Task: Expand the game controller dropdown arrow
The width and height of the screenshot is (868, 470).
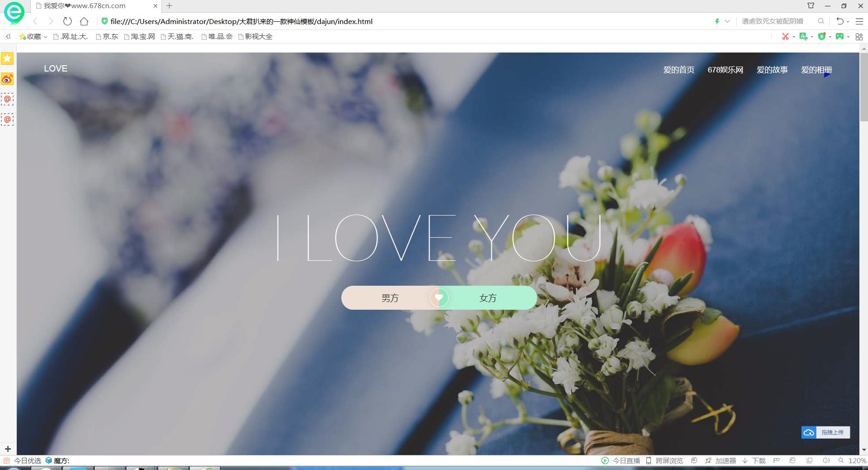Action: tap(848, 37)
